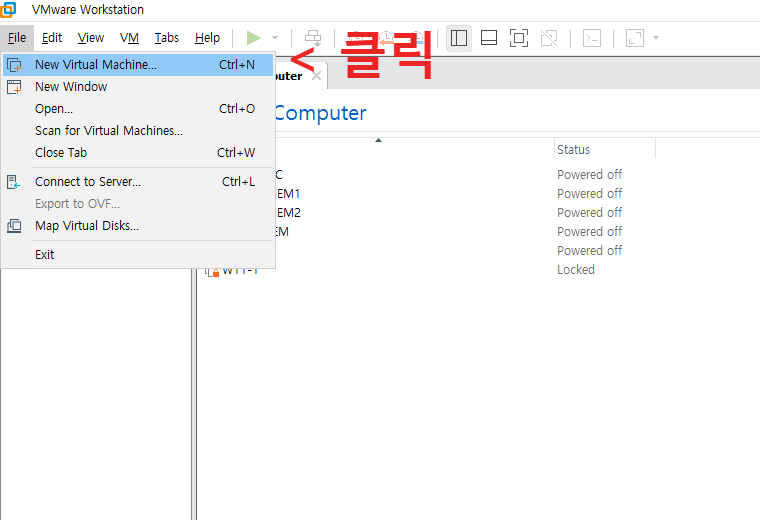Viewport: 760px width, 520px height.
Task: Click the Unity mode toolbar icon
Action: (x=549, y=38)
